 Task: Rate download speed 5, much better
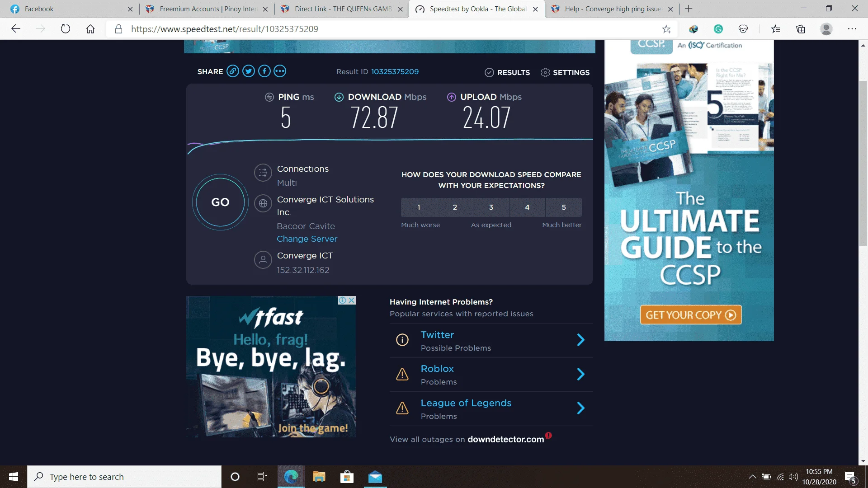click(564, 207)
